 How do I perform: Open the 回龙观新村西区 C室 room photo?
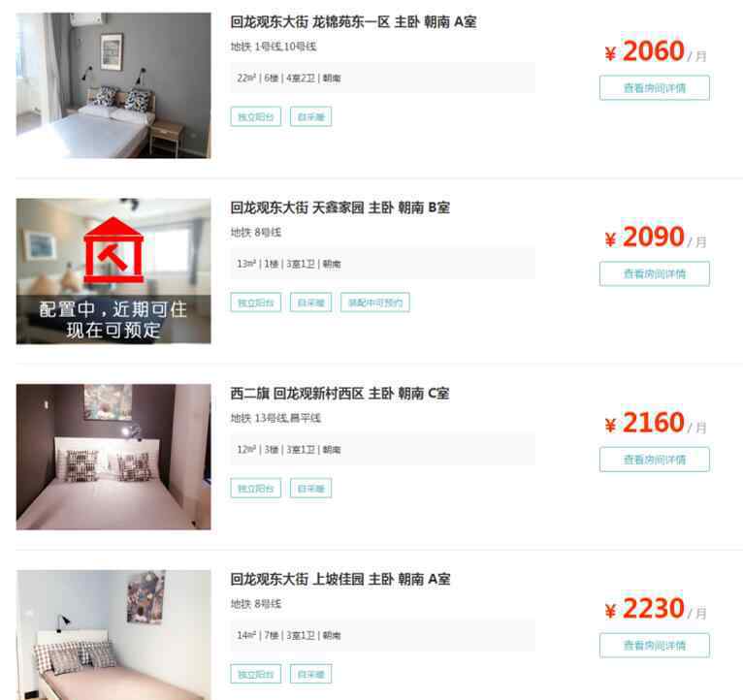pyautogui.click(x=113, y=457)
